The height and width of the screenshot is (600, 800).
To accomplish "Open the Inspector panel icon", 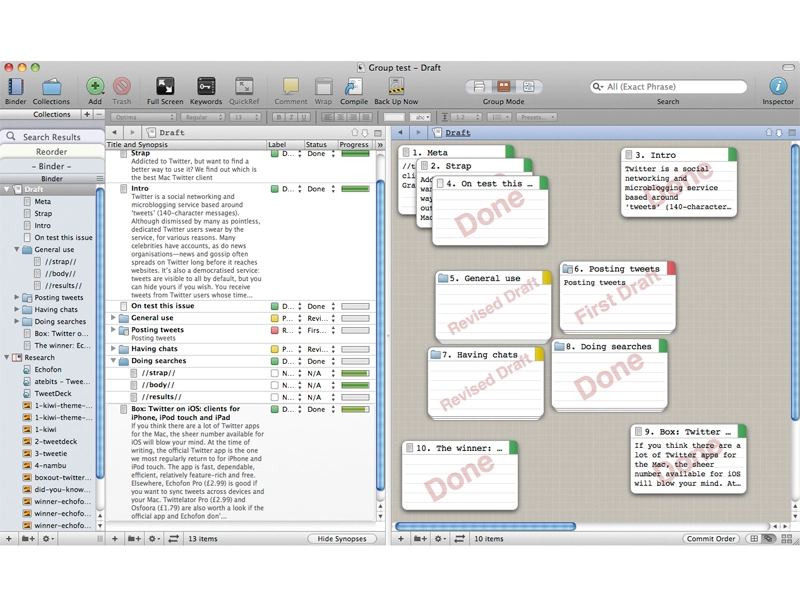I will coord(778,86).
